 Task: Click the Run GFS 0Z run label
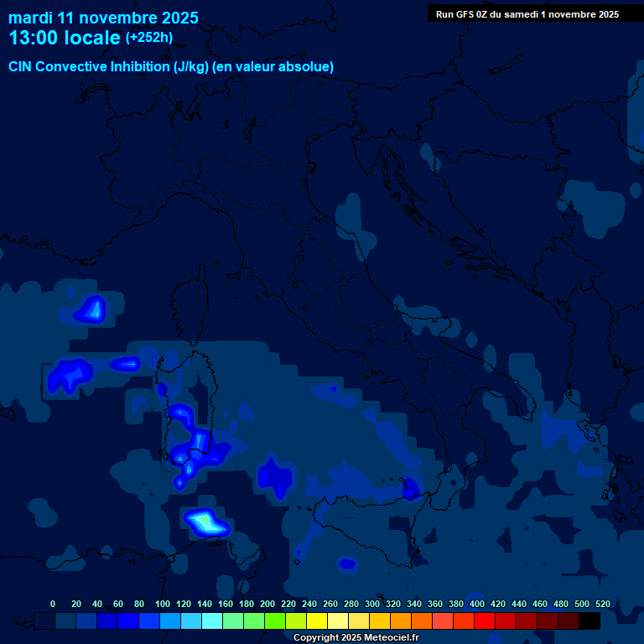pos(527,14)
